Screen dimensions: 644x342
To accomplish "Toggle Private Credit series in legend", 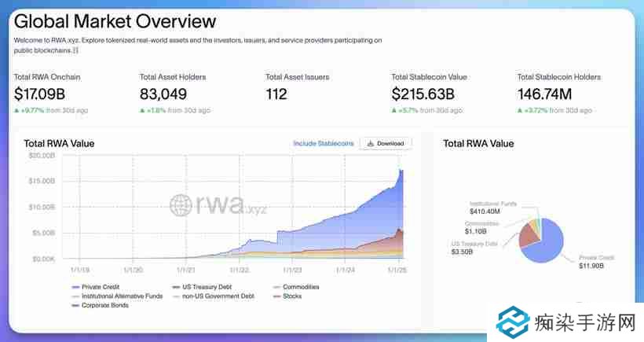I will (x=92, y=287).
